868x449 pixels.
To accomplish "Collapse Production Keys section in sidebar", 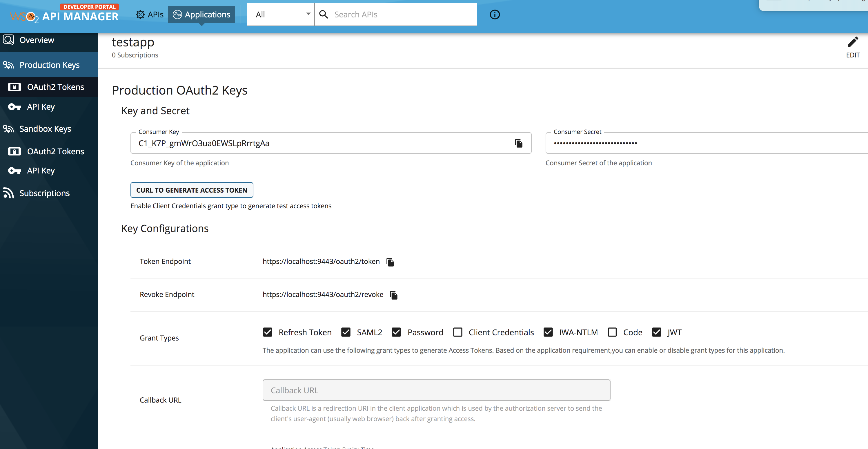I will tap(49, 65).
